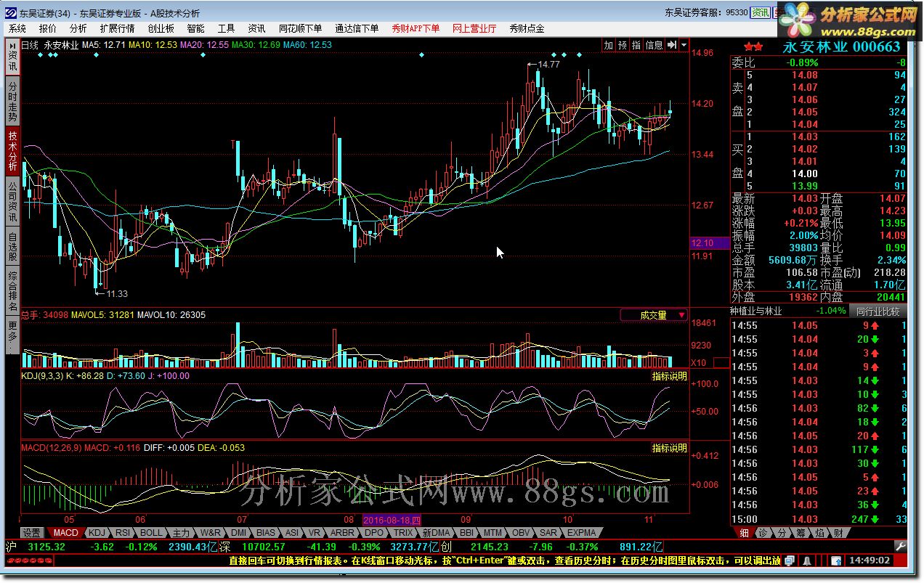This screenshot has width=924, height=583.
Task: Click the 加 chart overlay button
Action: (x=608, y=45)
